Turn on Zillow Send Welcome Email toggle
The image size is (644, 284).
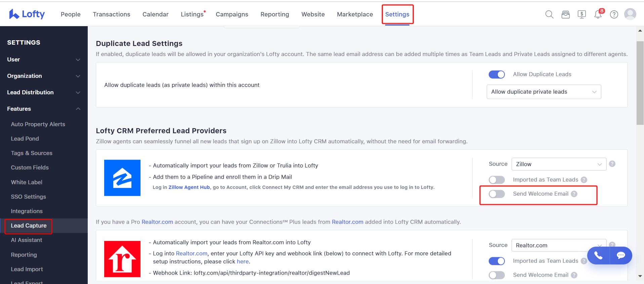497,194
